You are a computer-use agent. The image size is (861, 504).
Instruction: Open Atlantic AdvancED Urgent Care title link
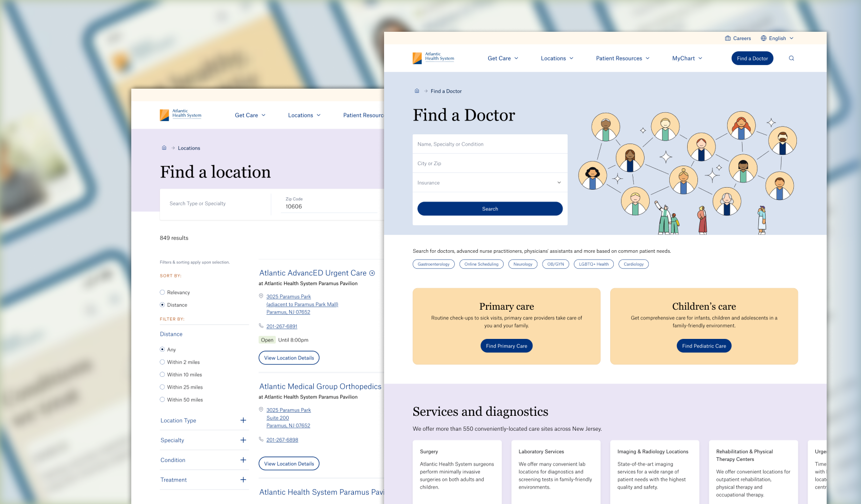pos(313,273)
